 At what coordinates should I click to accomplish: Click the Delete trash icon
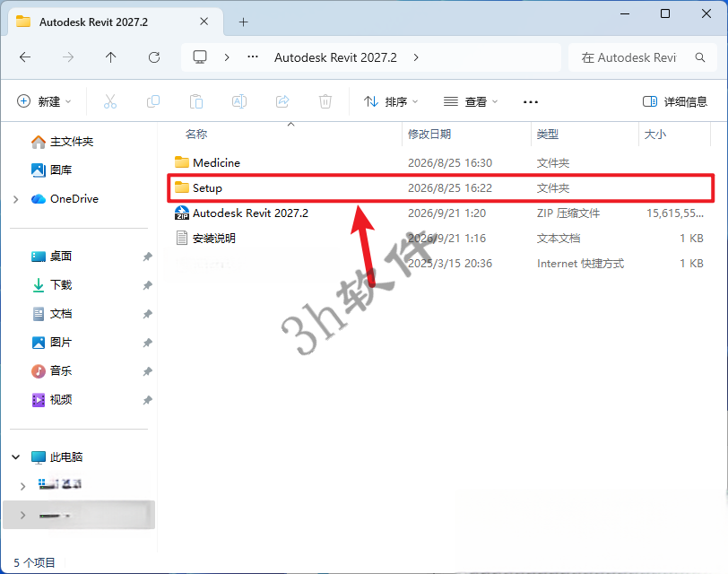pos(325,101)
